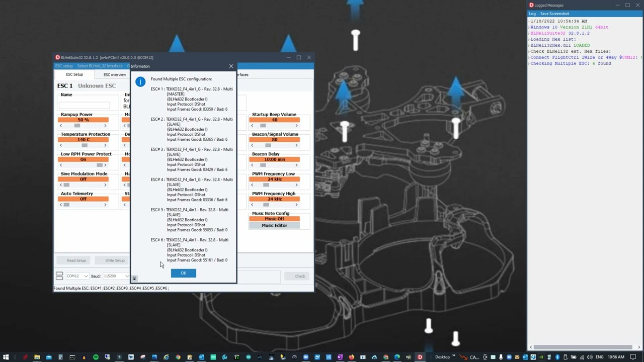This screenshot has height=362, width=644.
Task: Open Command Prompt taskbar icon
Action: point(72,357)
